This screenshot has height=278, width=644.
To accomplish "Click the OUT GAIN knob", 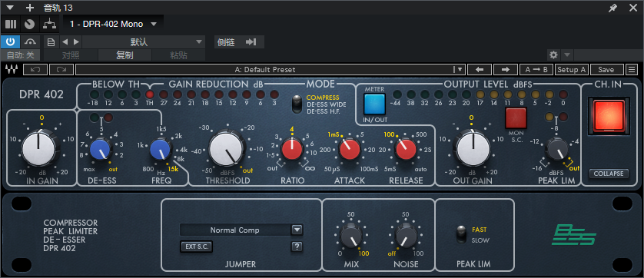I will click(x=473, y=149).
